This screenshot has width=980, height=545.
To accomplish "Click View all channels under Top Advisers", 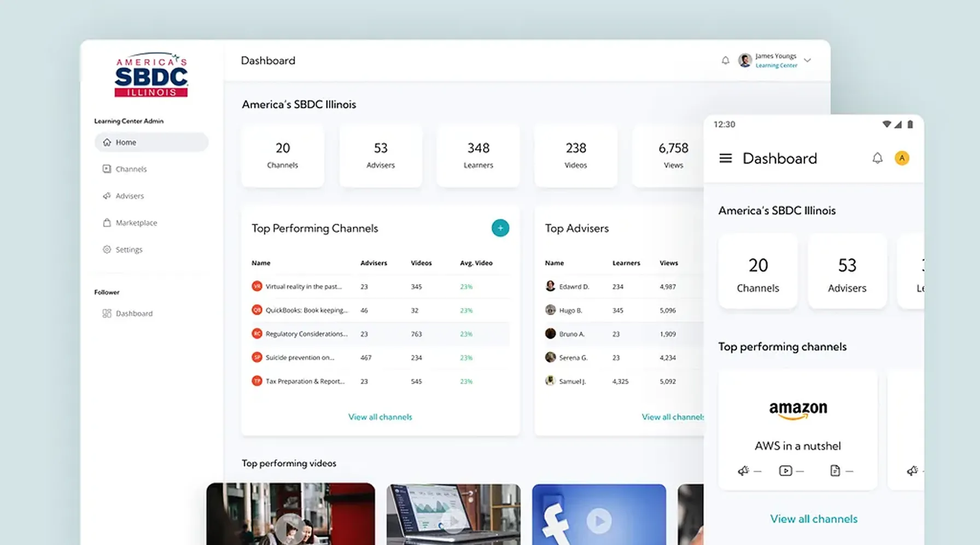I will point(673,417).
